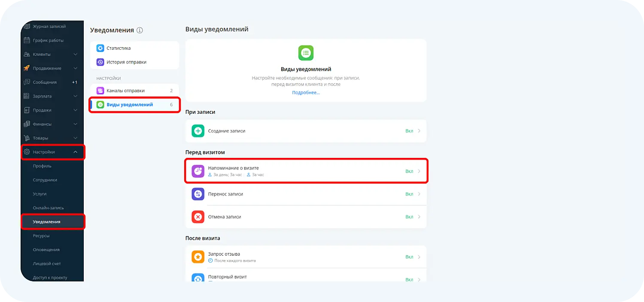Expand the Товары menu chevron
Image resolution: width=644 pixels, height=302 pixels.
[76, 138]
